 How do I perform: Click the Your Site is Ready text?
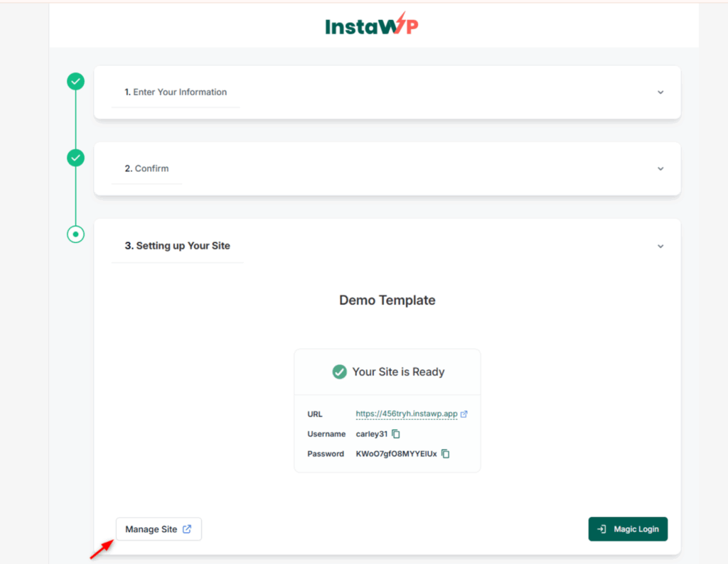tap(398, 372)
